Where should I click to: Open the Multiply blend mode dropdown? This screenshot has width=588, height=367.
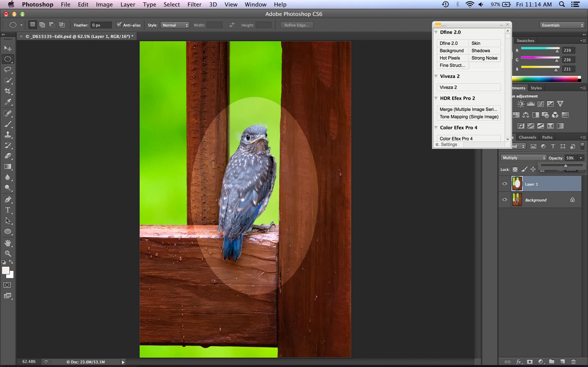(x=523, y=158)
